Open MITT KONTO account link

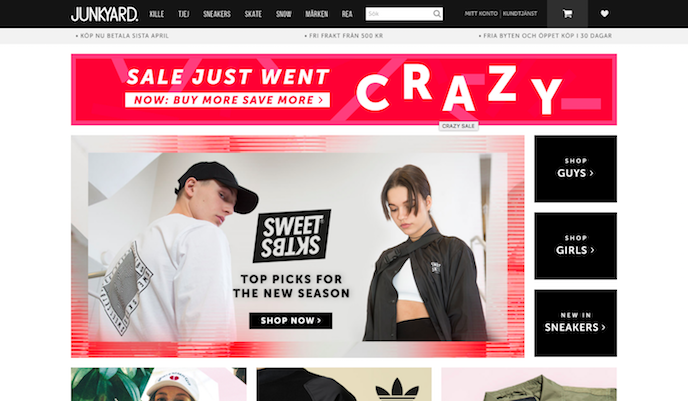pyautogui.click(x=481, y=14)
